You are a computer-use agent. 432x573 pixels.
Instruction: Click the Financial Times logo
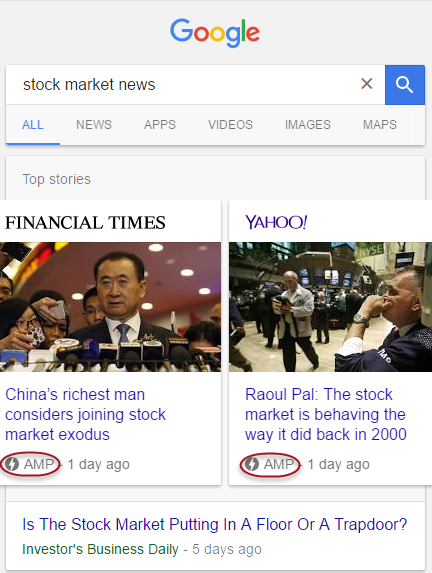point(85,223)
